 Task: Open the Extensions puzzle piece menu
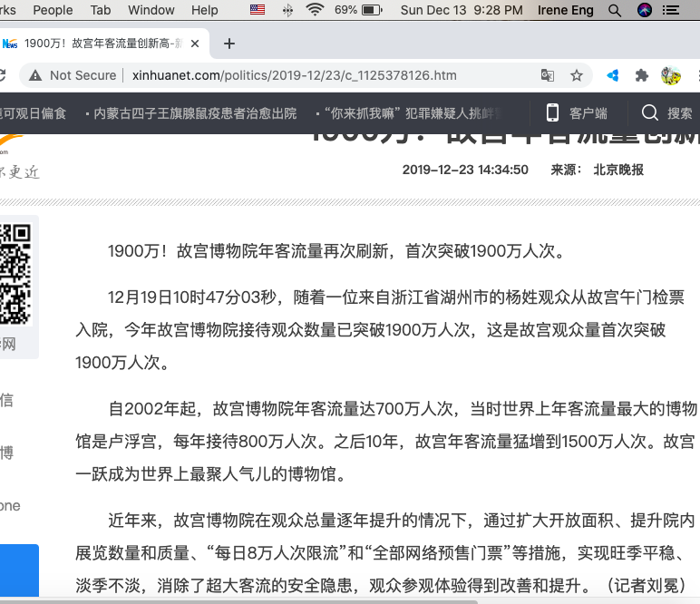pos(642,75)
